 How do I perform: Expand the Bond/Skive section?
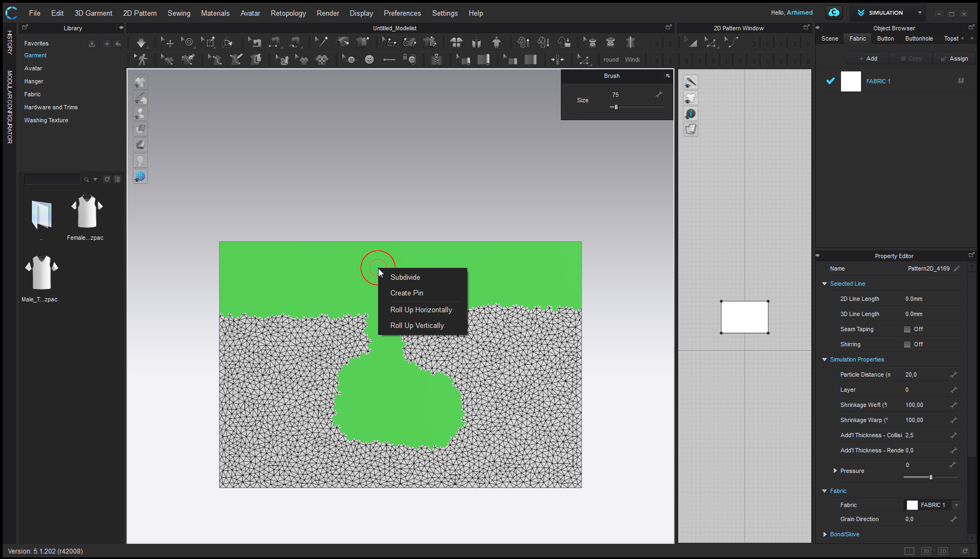pos(825,534)
